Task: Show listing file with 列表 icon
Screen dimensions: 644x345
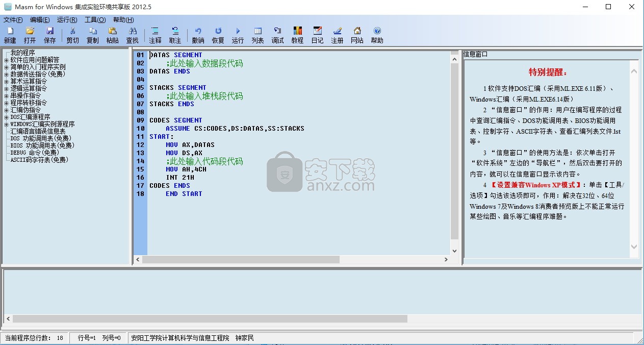Action: pyautogui.click(x=257, y=35)
